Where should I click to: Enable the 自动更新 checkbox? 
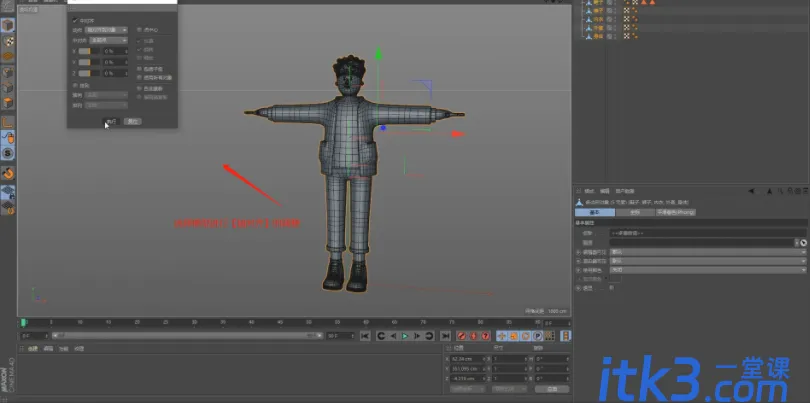(139, 88)
